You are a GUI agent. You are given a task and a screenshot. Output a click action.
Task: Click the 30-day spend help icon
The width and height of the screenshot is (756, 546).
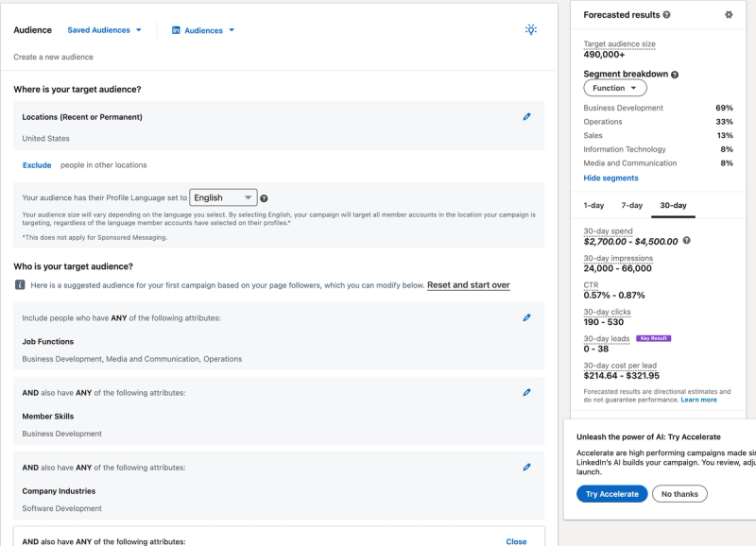click(x=687, y=241)
